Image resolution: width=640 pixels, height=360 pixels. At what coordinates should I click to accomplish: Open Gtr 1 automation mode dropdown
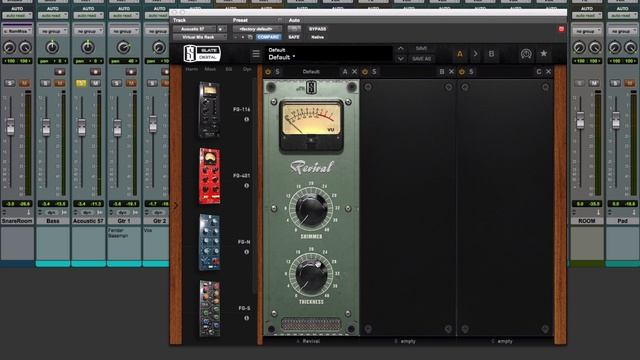coord(124,16)
